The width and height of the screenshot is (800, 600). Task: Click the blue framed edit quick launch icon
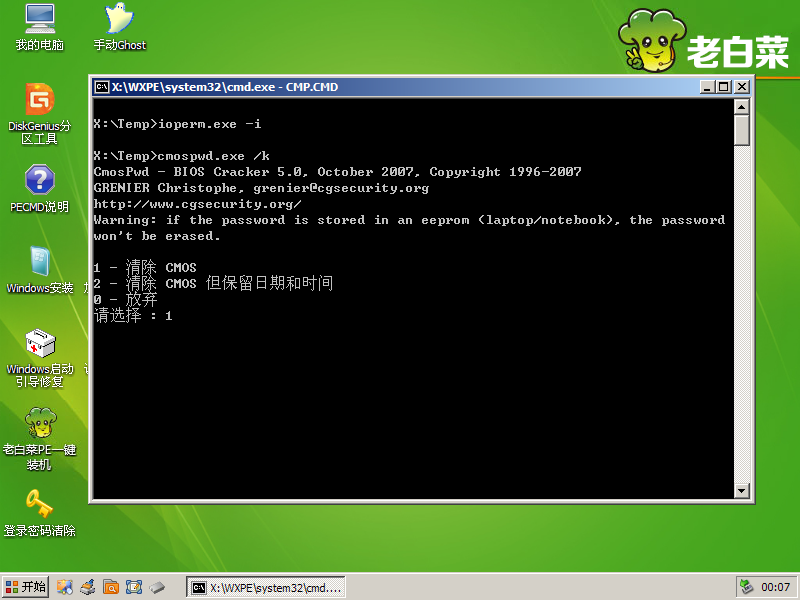click(x=134, y=587)
